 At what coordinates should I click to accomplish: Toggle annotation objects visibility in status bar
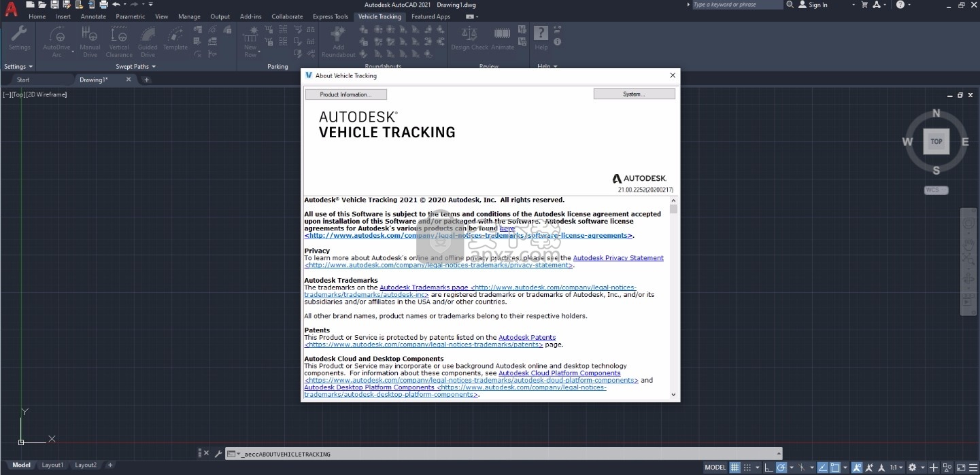(x=857, y=467)
